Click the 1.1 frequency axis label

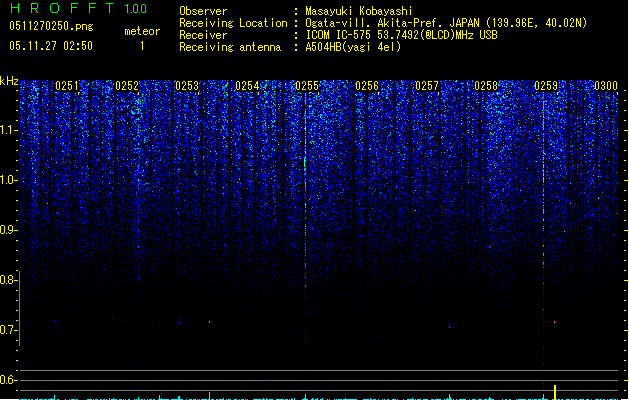[9, 130]
